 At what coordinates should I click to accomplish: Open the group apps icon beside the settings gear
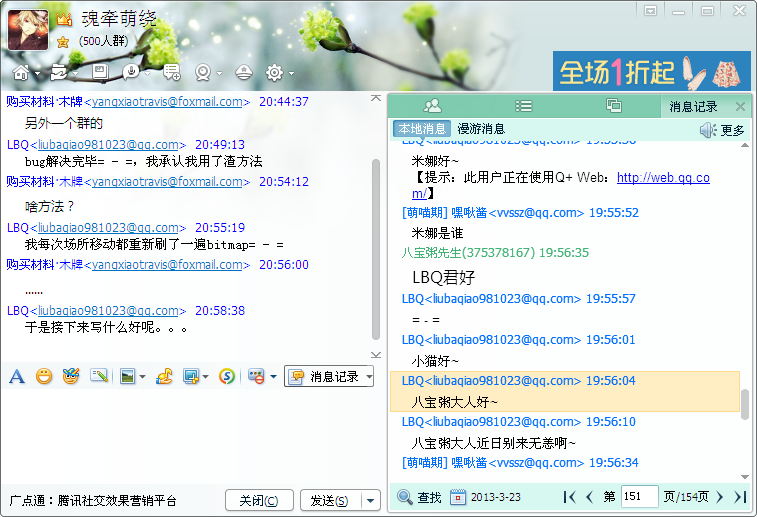click(x=244, y=72)
